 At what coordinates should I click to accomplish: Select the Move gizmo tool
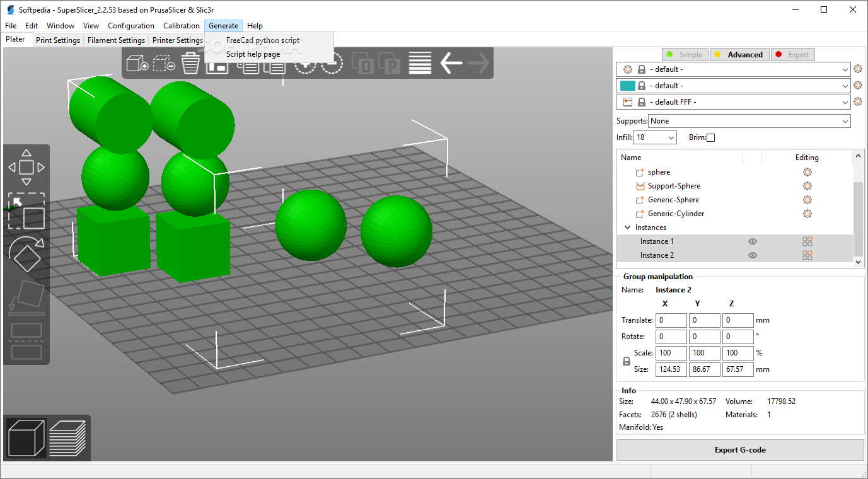coord(26,167)
